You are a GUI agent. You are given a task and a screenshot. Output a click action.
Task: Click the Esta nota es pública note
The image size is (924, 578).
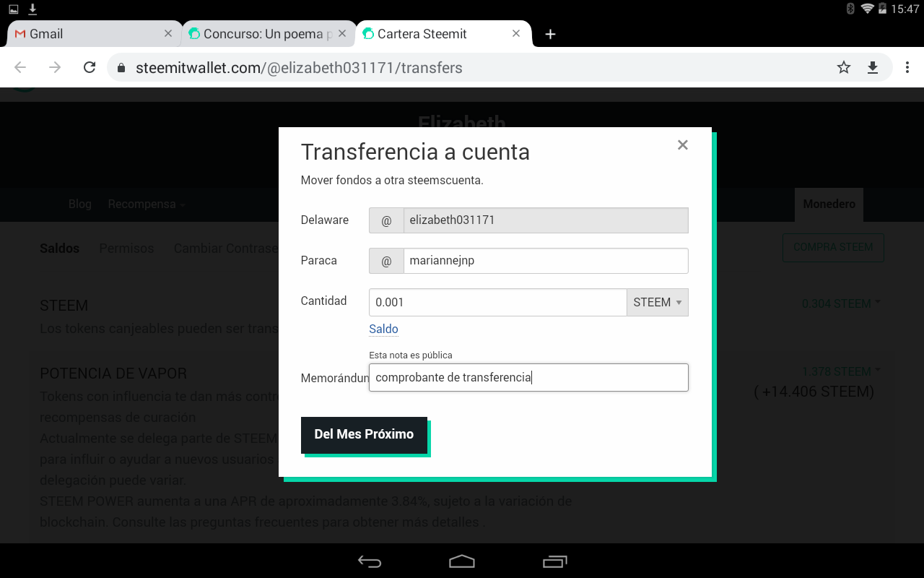pyautogui.click(x=411, y=355)
